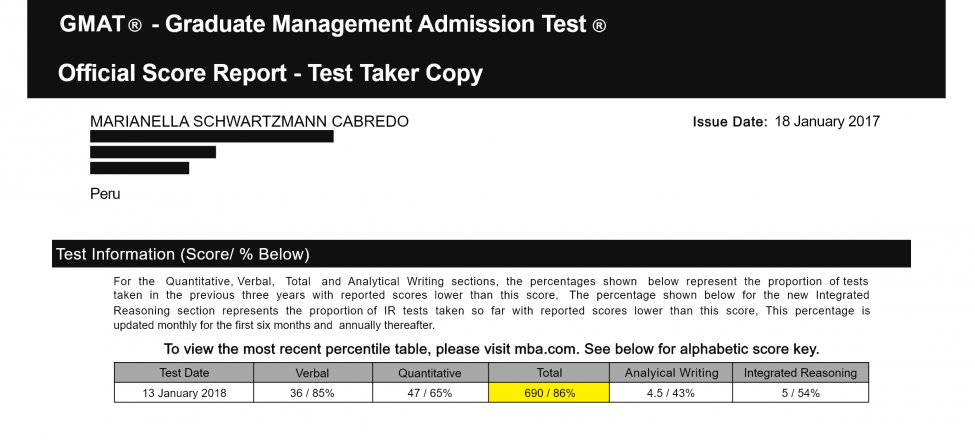Click the 13 January 2018 test date cell
Screen dimensions: 975x440
click(183, 393)
